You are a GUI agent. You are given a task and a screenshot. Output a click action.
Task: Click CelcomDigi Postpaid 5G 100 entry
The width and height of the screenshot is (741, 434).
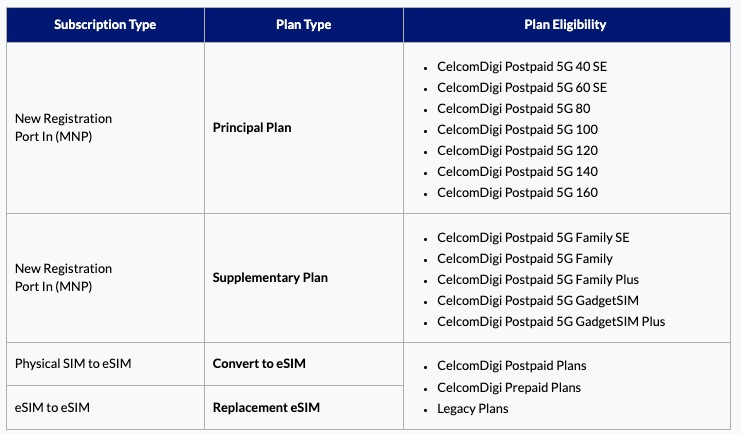[x=516, y=129]
